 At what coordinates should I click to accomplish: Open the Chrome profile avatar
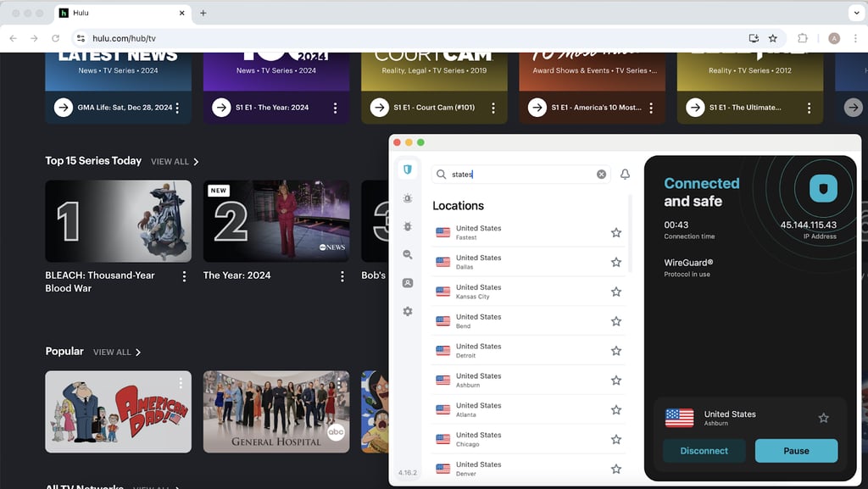pos(834,38)
